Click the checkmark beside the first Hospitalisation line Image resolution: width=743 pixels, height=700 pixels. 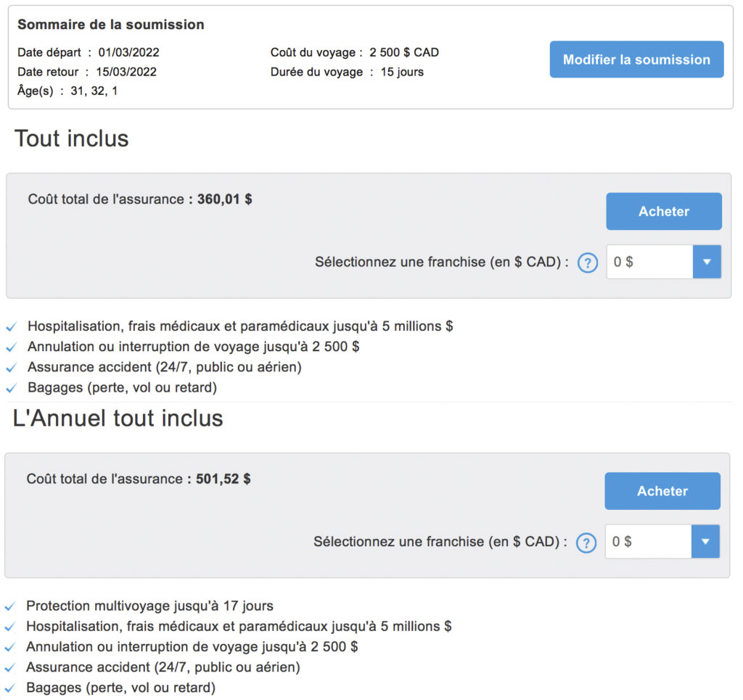[x=11, y=327]
